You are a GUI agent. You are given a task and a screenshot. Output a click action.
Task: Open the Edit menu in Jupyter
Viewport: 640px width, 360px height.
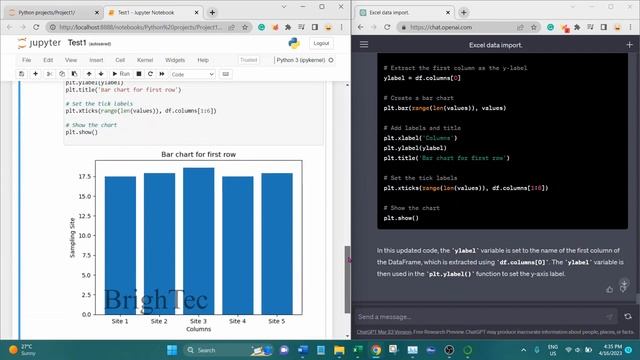click(x=48, y=60)
